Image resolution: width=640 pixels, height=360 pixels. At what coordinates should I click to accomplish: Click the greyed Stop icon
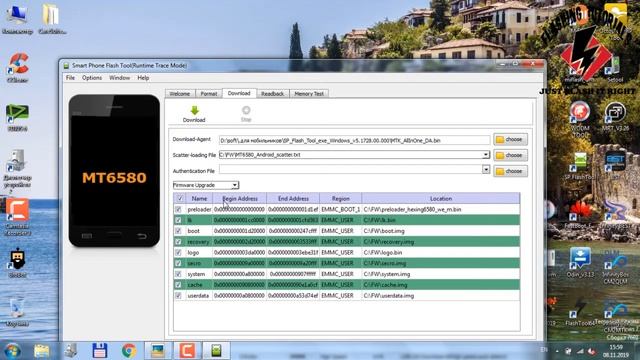click(x=246, y=110)
